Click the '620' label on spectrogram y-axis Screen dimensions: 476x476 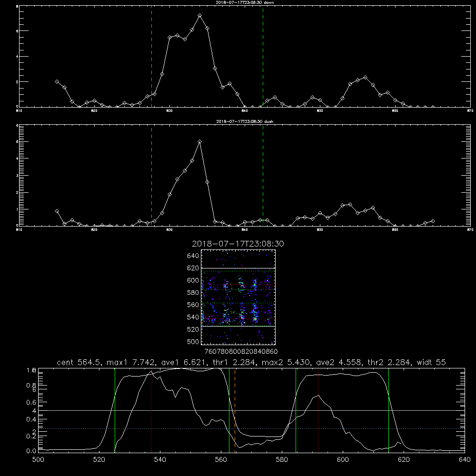click(193, 268)
